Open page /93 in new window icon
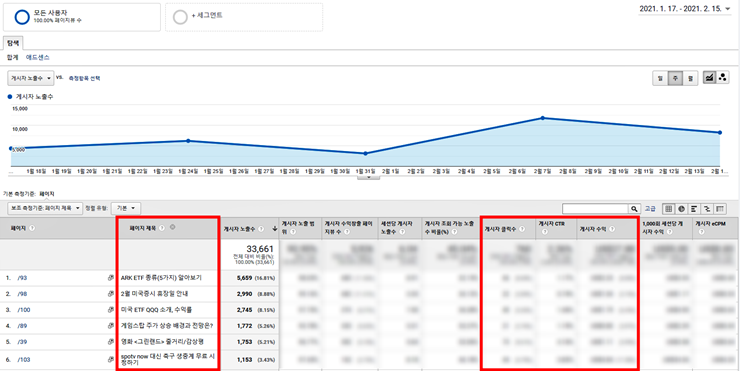 (x=111, y=278)
